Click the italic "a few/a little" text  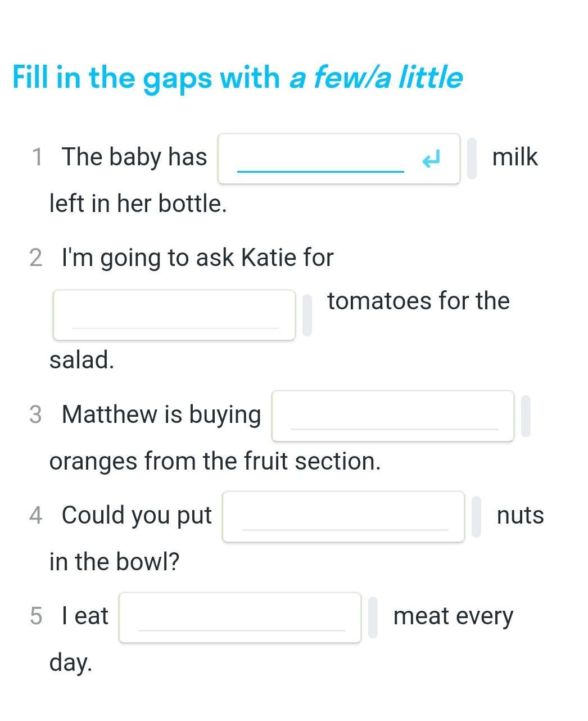376,77
